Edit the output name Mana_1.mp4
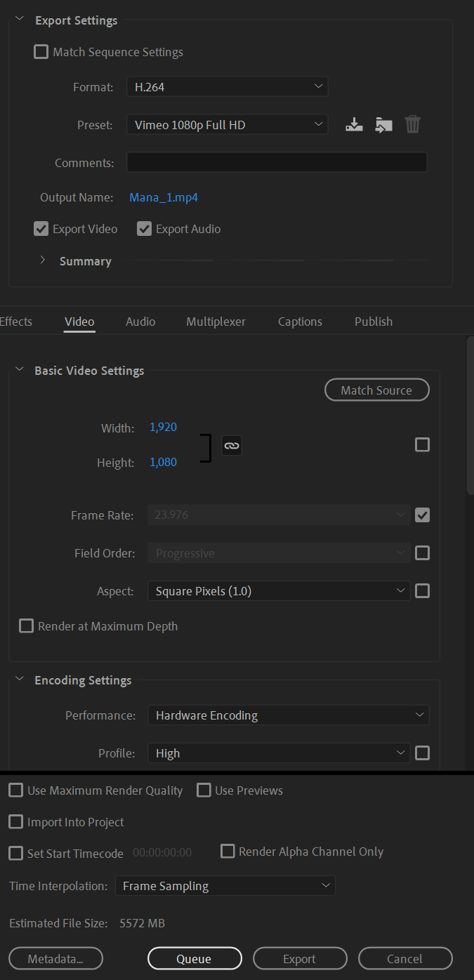474x980 pixels. point(164,197)
